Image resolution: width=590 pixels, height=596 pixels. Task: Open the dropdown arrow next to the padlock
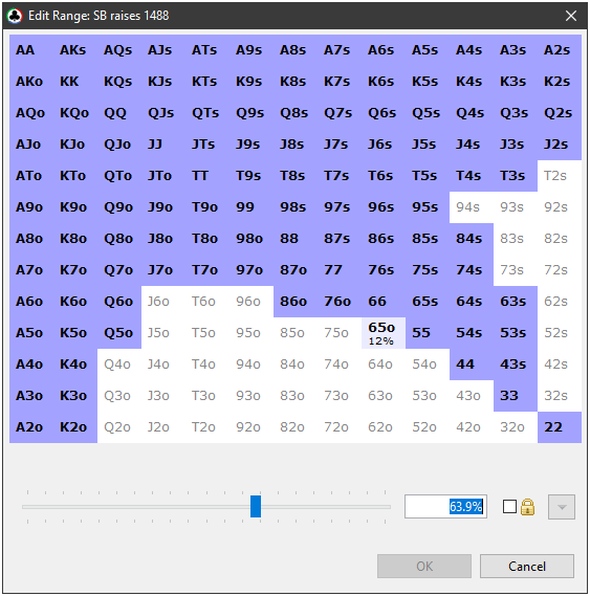point(561,507)
